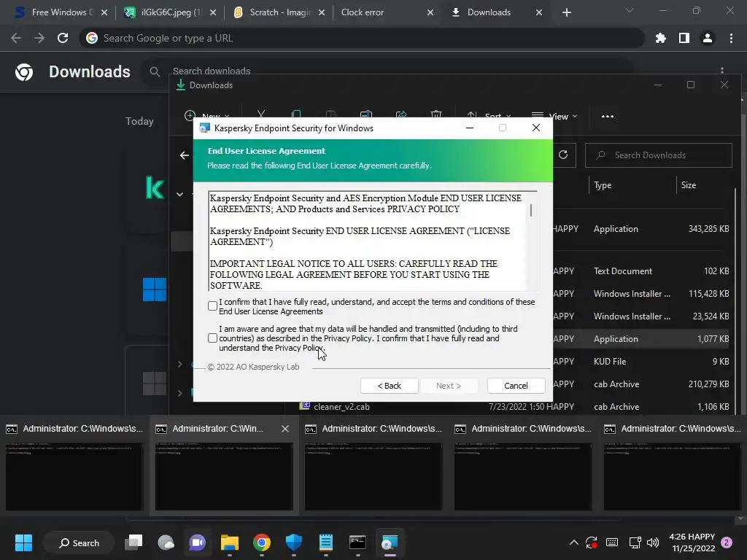Select the cleaner_v2.cab file
Viewport: 747px width, 560px height.
point(341,407)
